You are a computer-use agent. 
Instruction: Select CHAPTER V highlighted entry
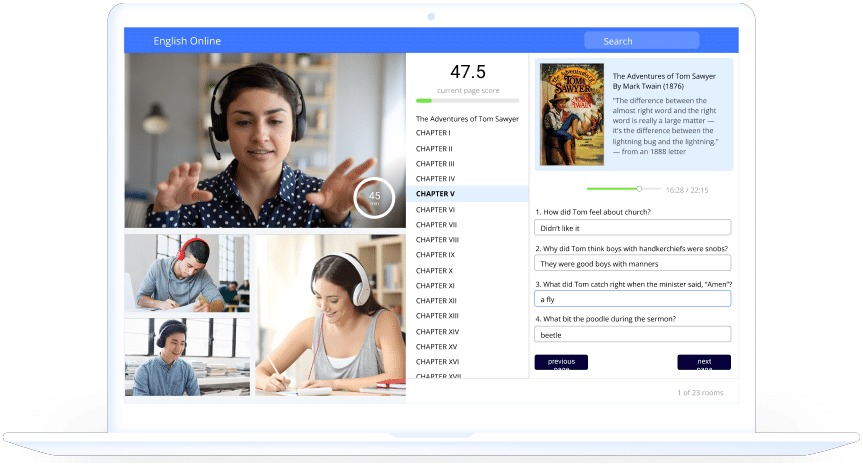436,194
